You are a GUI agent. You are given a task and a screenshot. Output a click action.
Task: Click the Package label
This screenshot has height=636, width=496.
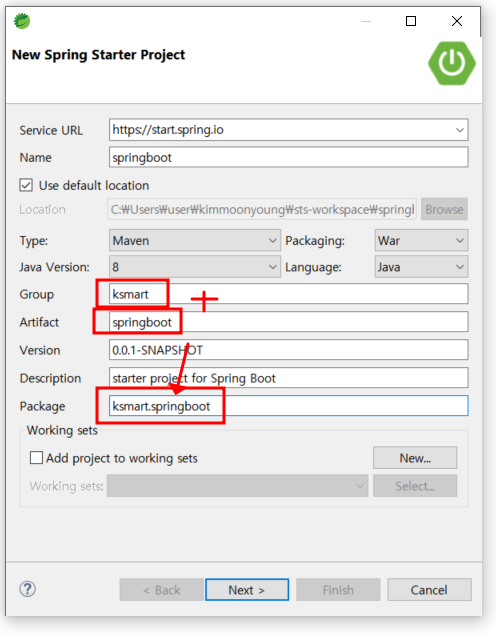pyautogui.click(x=42, y=406)
